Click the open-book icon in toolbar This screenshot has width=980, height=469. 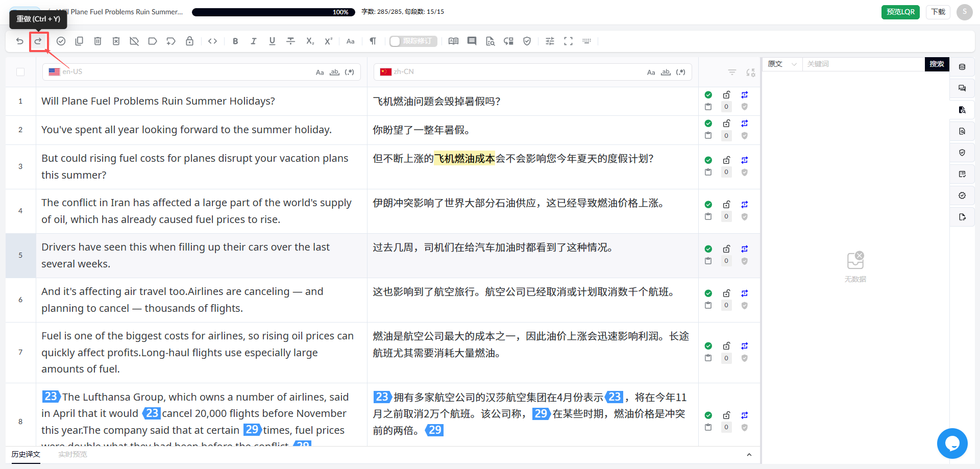click(453, 41)
